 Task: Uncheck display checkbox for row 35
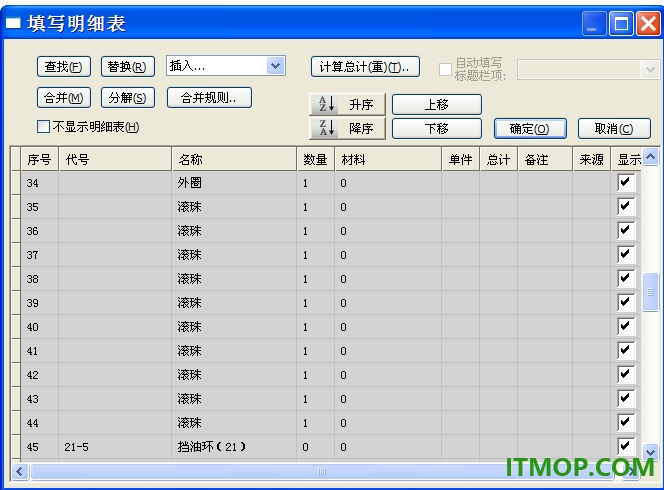(x=626, y=207)
